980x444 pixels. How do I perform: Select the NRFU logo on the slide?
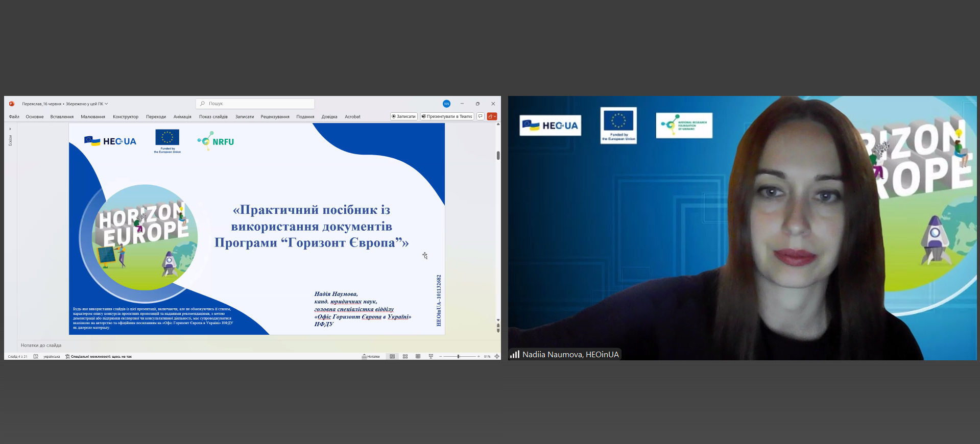click(x=216, y=141)
